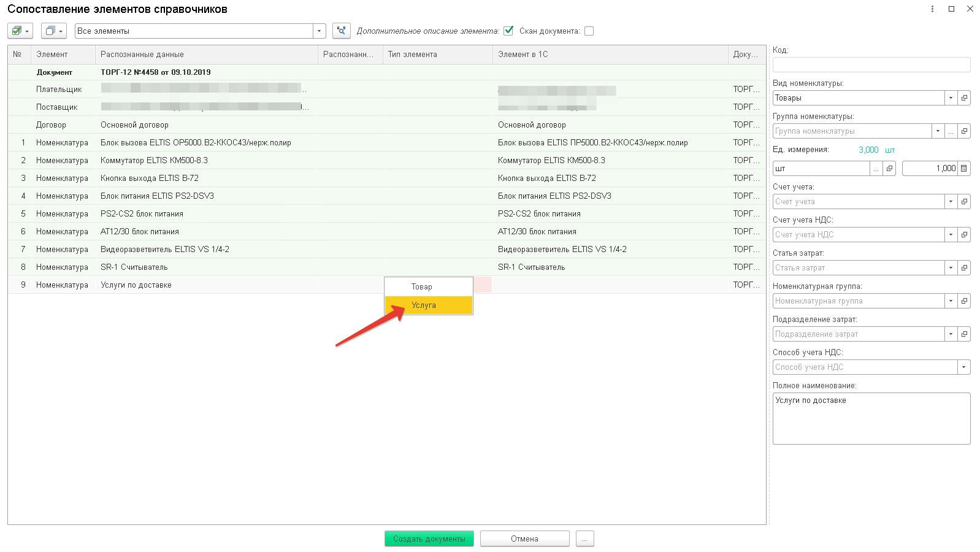980x552 pixels.
Task: Select Видеоразветвитель ELTIS VS 1/4-2 recognized cell
Action: pyautogui.click(x=207, y=250)
